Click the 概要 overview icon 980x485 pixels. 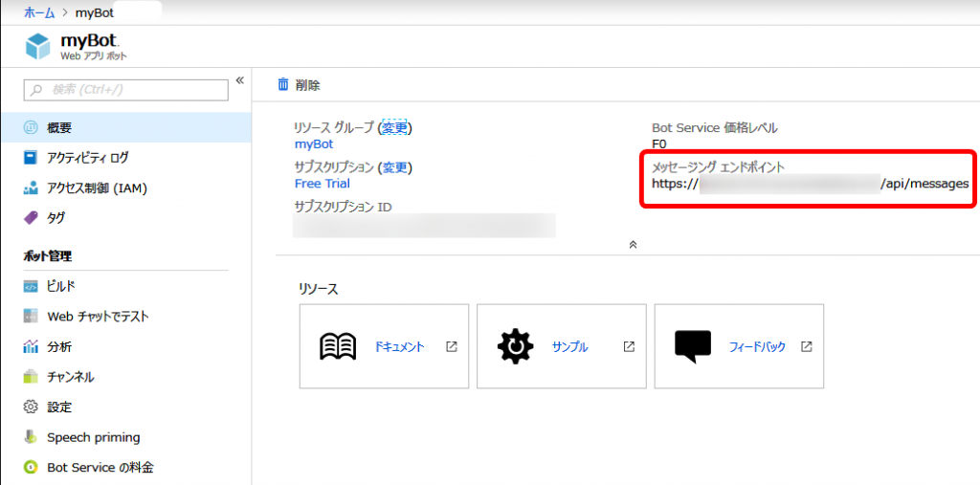click(31, 127)
